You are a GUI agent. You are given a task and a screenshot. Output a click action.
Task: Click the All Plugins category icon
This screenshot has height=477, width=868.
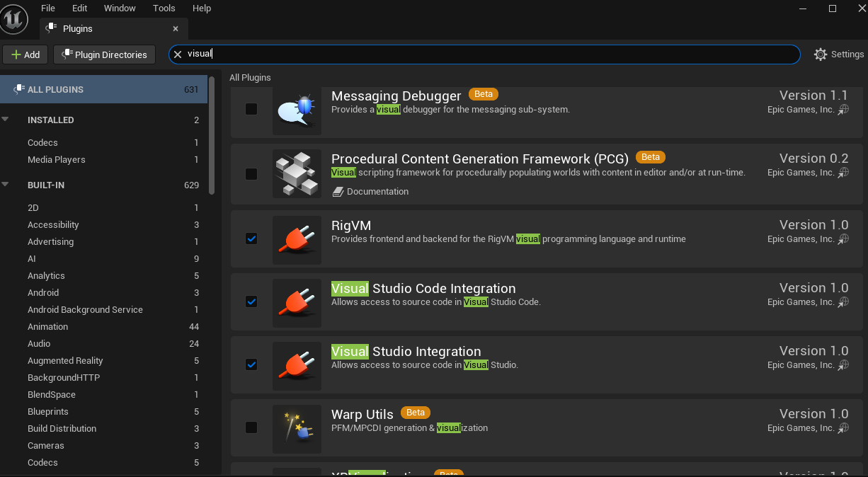click(x=19, y=89)
